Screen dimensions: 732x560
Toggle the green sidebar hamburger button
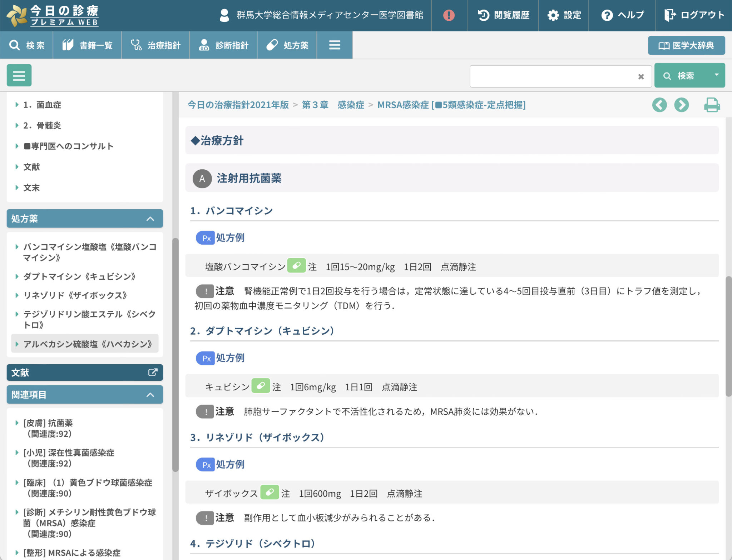pyautogui.click(x=19, y=75)
